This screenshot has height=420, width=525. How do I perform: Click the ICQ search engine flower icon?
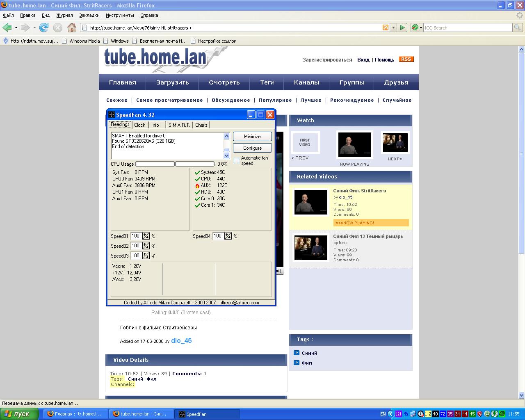coord(415,27)
